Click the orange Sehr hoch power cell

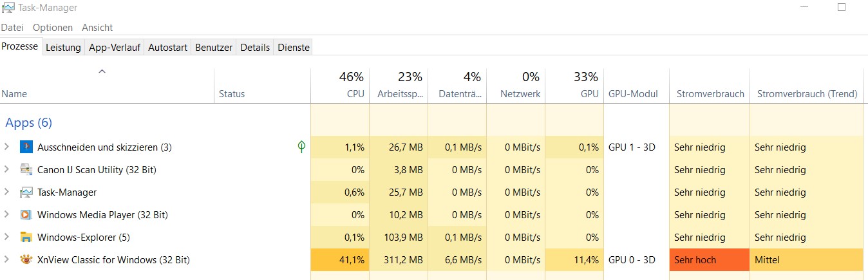(x=710, y=260)
